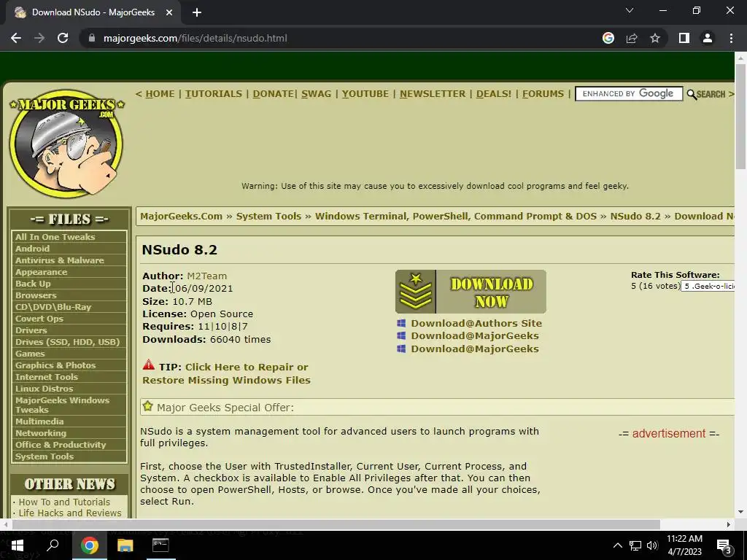Select All In One Tweaks category
The image size is (747, 560).
coord(55,237)
